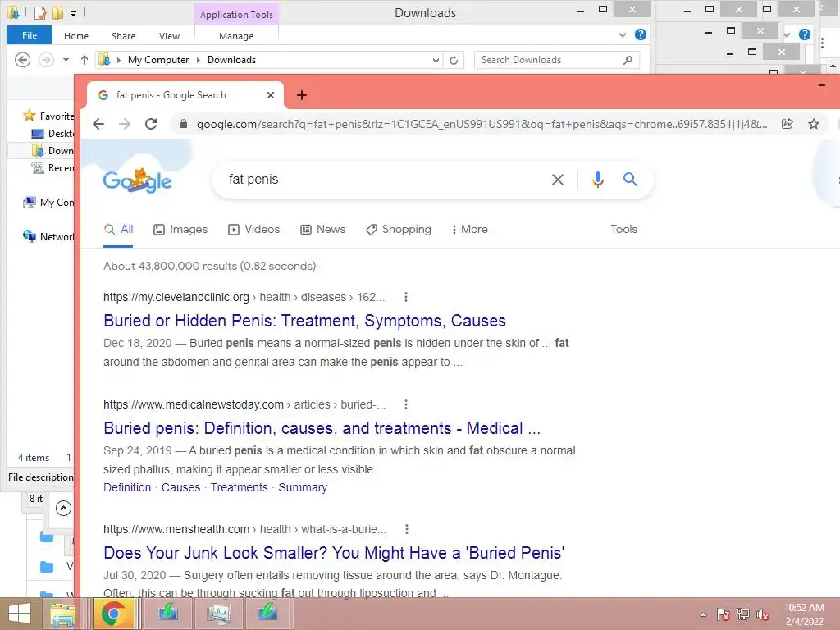840x630 pixels.
Task: Open options for Cleveland Clinic result
Action: (x=406, y=297)
